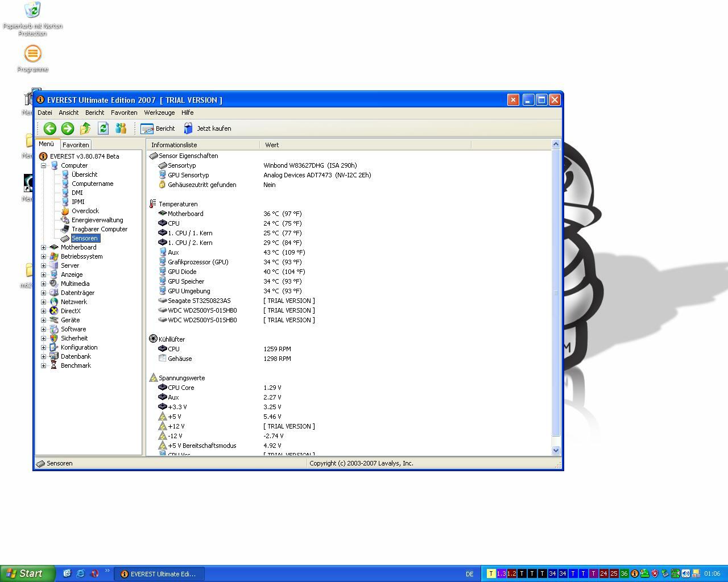Click the Jetzt kaufen button
The height and width of the screenshot is (582, 728).
(x=207, y=128)
